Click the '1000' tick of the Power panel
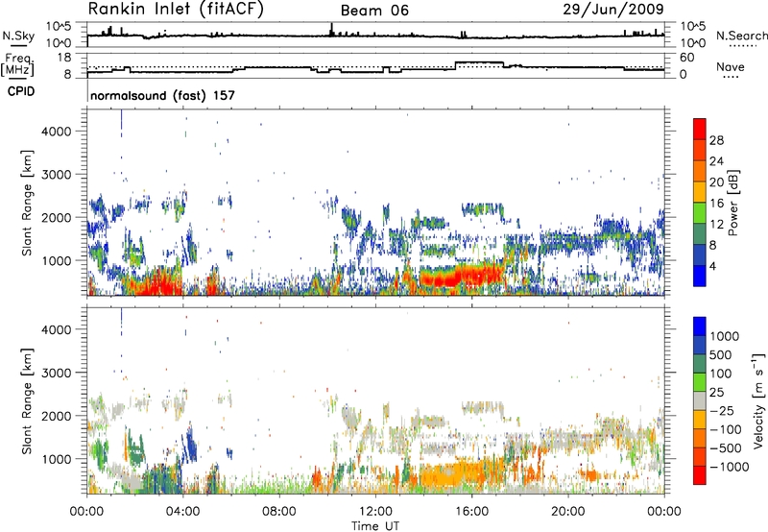The image size is (768, 532). click(x=57, y=260)
